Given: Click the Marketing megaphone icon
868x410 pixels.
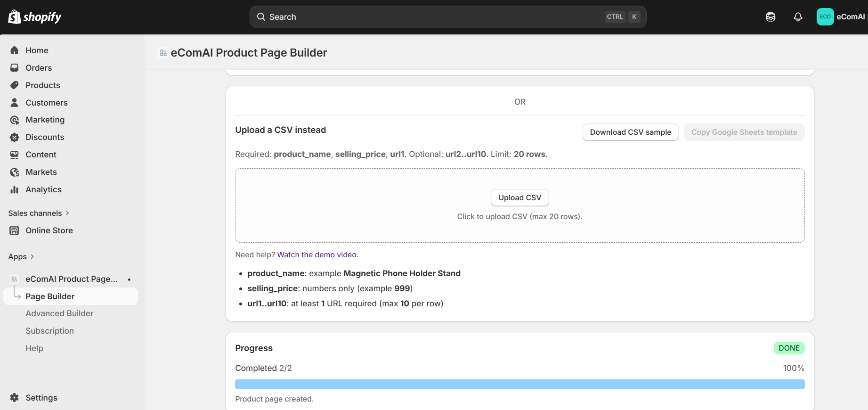Looking at the screenshot, I should click(15, 120).
